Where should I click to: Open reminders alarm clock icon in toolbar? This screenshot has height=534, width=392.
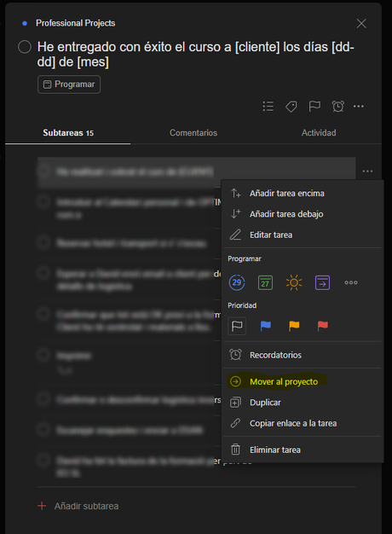[x=338, y=107]
